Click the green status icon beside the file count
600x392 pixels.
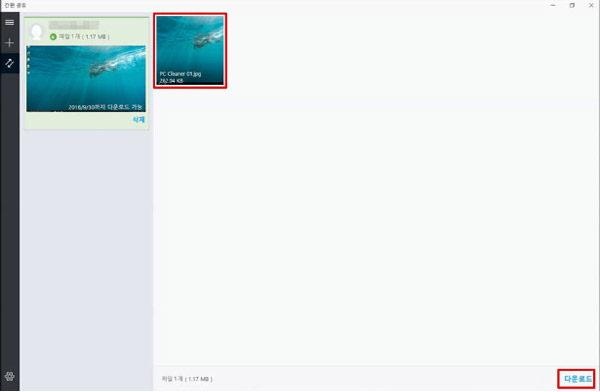point(53,37)
